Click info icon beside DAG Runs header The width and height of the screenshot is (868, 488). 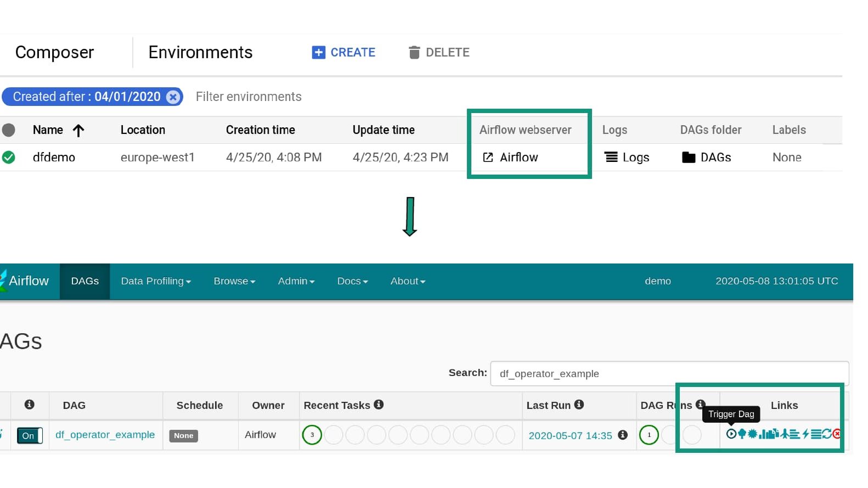(x=700, y=405)
